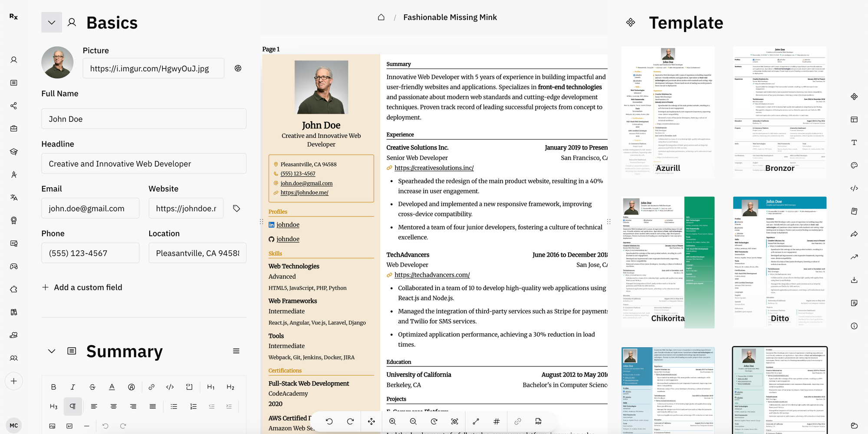Go to home dashboard icon
The image size is (868, 434).
click(x=381, y=17)
